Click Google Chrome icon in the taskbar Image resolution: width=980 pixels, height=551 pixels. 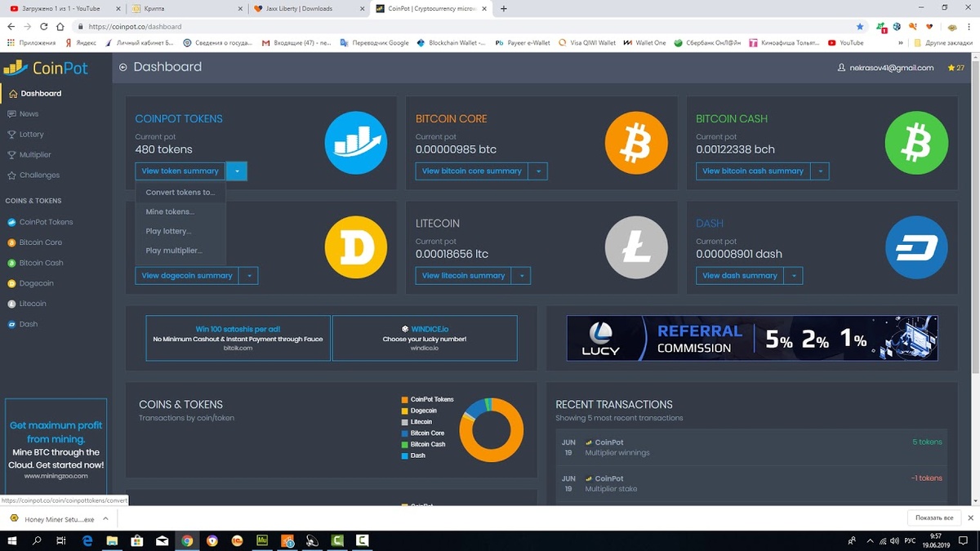[187, 540]
